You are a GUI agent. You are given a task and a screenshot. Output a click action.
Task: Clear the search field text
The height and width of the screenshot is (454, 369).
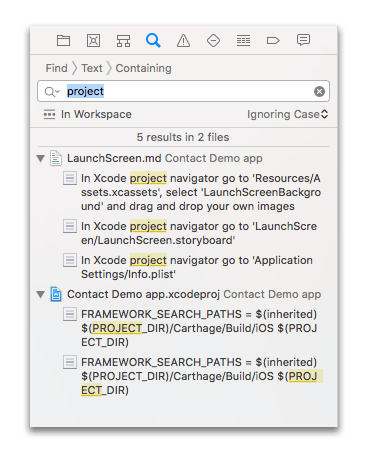coord(319,91)
